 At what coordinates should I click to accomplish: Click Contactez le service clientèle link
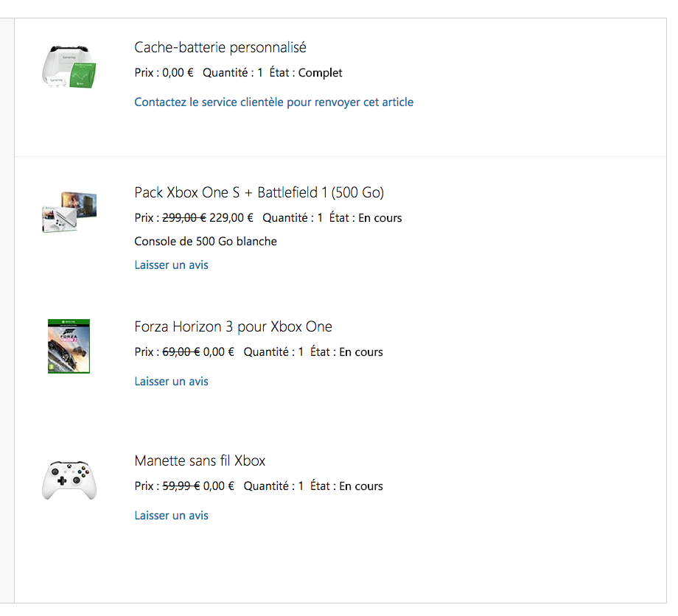[273, 102]
